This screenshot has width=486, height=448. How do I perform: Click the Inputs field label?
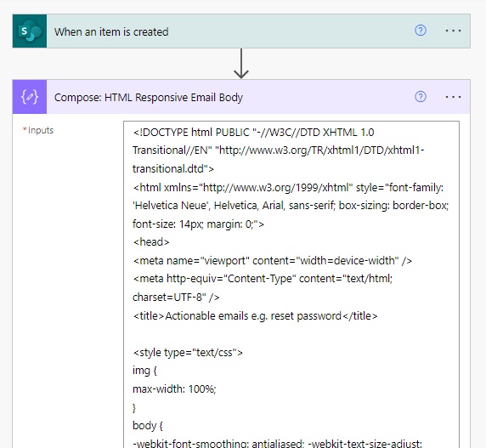coord(40,130)
